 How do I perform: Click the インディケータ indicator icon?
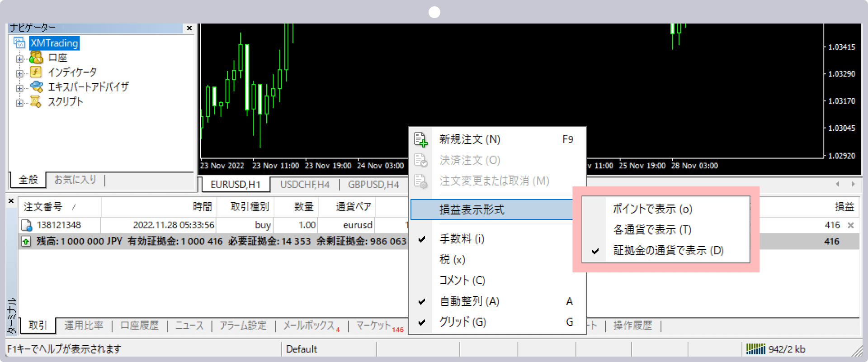coord(36,72)
